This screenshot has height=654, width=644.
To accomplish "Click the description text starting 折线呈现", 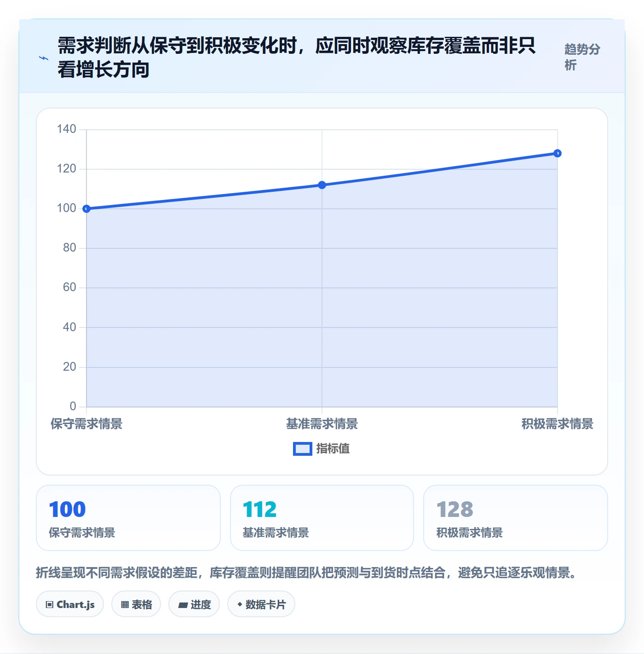I will [x=308, y=573].
